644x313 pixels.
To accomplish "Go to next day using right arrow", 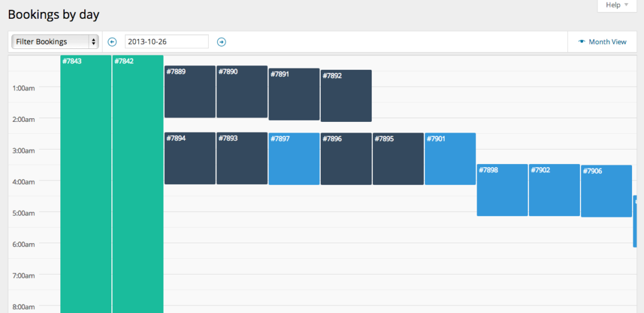I will click(x=221, y=42).
